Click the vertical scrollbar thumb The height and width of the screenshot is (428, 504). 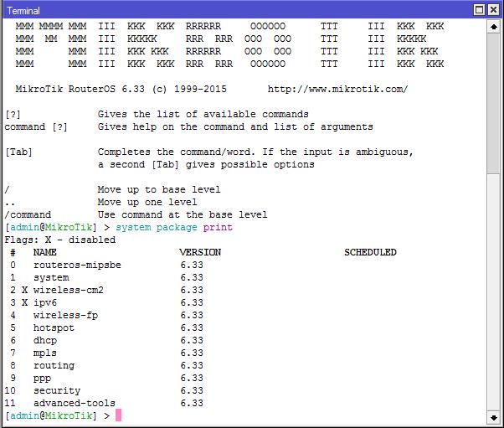pos(494,103)
